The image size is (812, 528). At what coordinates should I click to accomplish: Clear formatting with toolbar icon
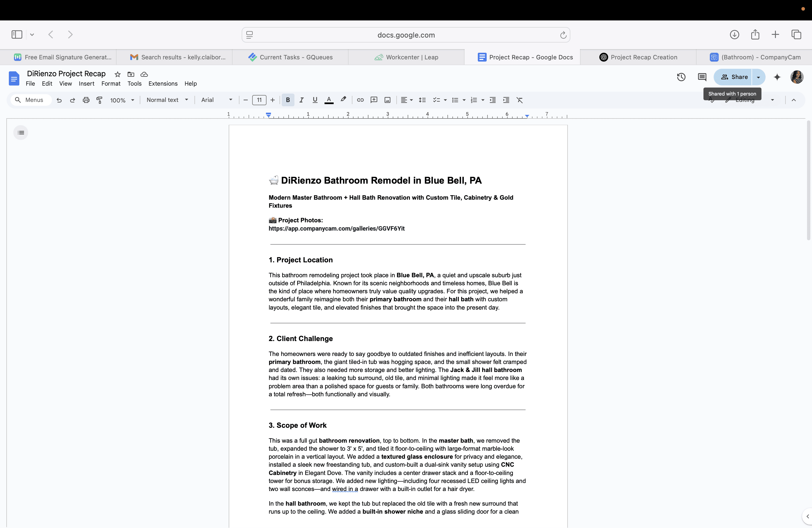pyautogui.click(x=520, y=100)
